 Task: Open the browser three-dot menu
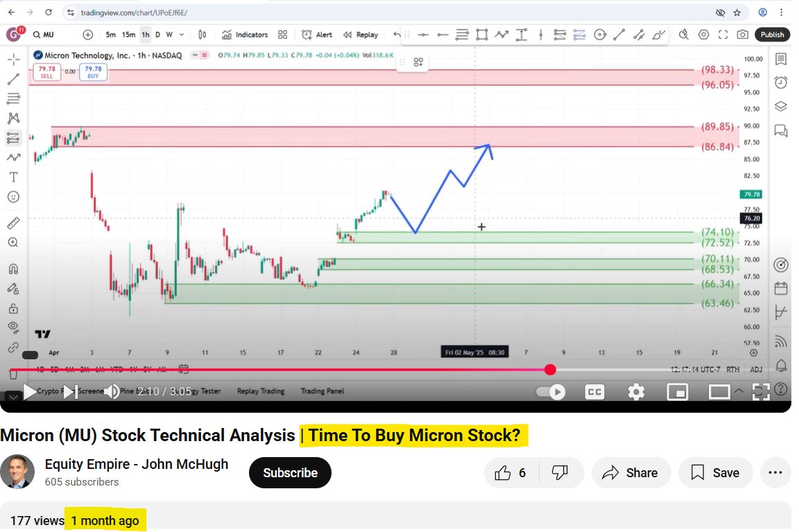point(781,12)
